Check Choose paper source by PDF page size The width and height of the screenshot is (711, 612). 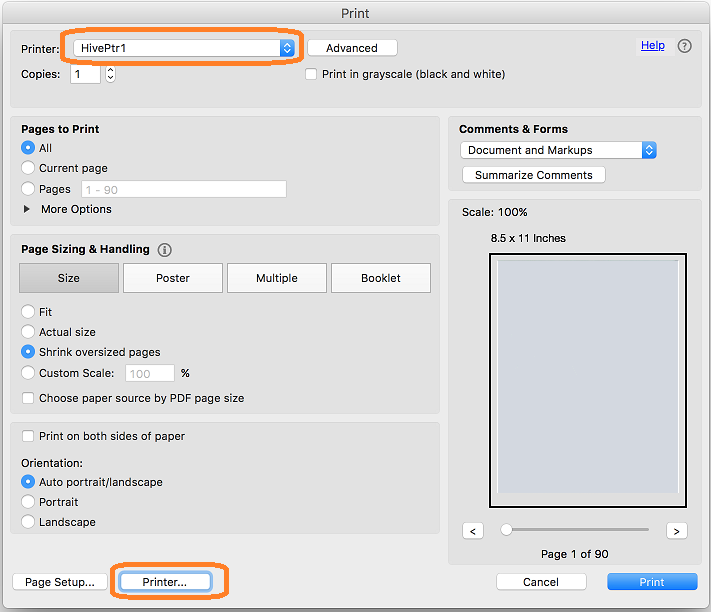pos(28,398)
